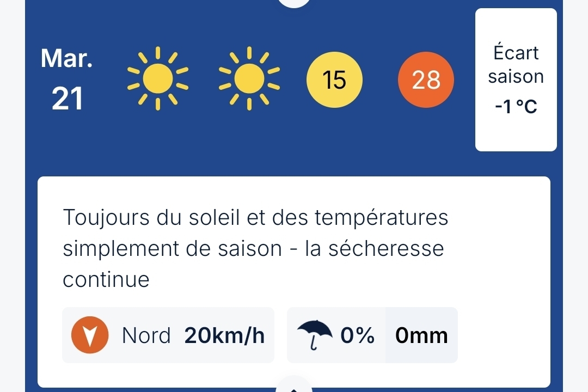Tap the orange maximum temperature 28 circle
Viewport: 588px width, 392px height.
(x=426, y=79)
